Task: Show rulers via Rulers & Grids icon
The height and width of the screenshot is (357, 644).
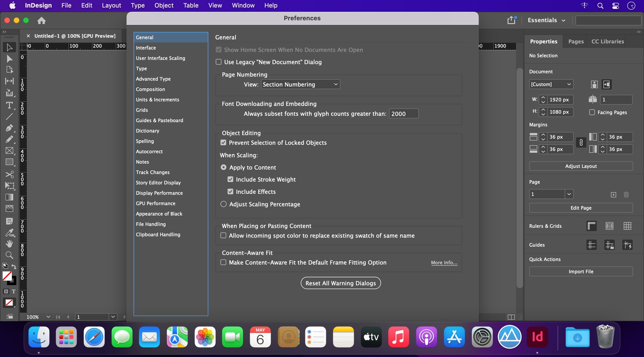Action: pyautogui.click(x=592, y=226)
